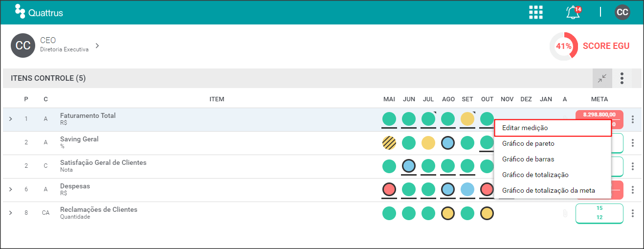Image resolution: width=644 pixels, height=249 pixels.
Task: Click Reclamações de Clientes meta box 15/12
Action: (x=600, y=213)
